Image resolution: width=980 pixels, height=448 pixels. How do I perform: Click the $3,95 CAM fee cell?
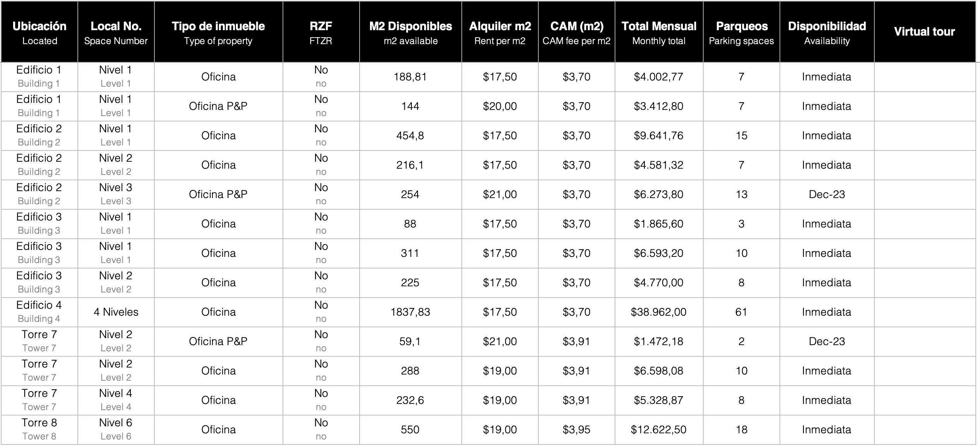tap(576, 430)
